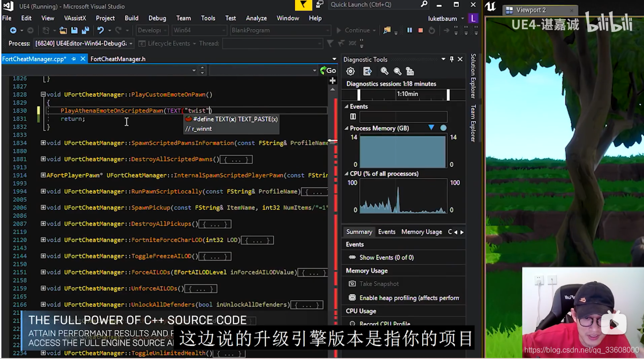Click the Unreal Engine logo beside Viewport 2
This screenshot has height=359, width=644.
490,7
